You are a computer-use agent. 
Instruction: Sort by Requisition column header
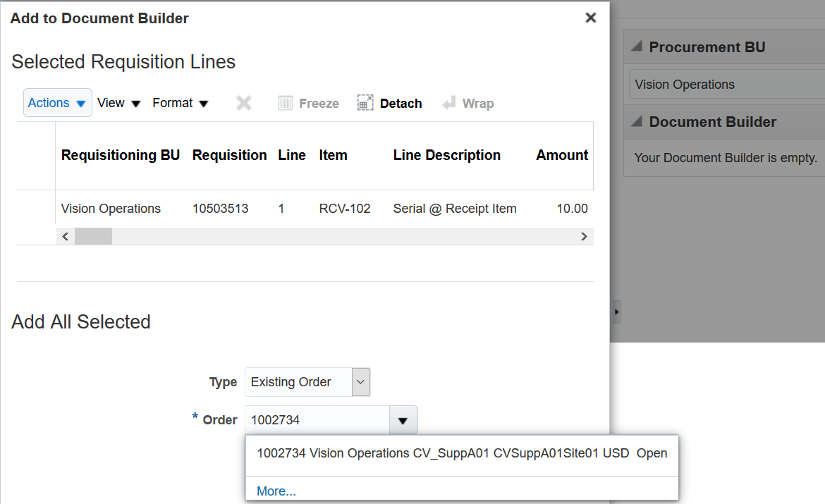click(229, 155)
